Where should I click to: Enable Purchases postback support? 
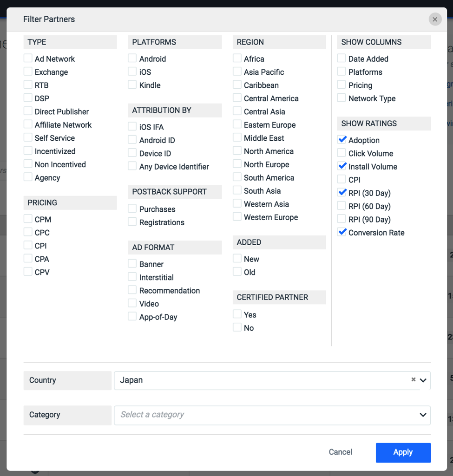pyautogui.click(x=133, y=209)
